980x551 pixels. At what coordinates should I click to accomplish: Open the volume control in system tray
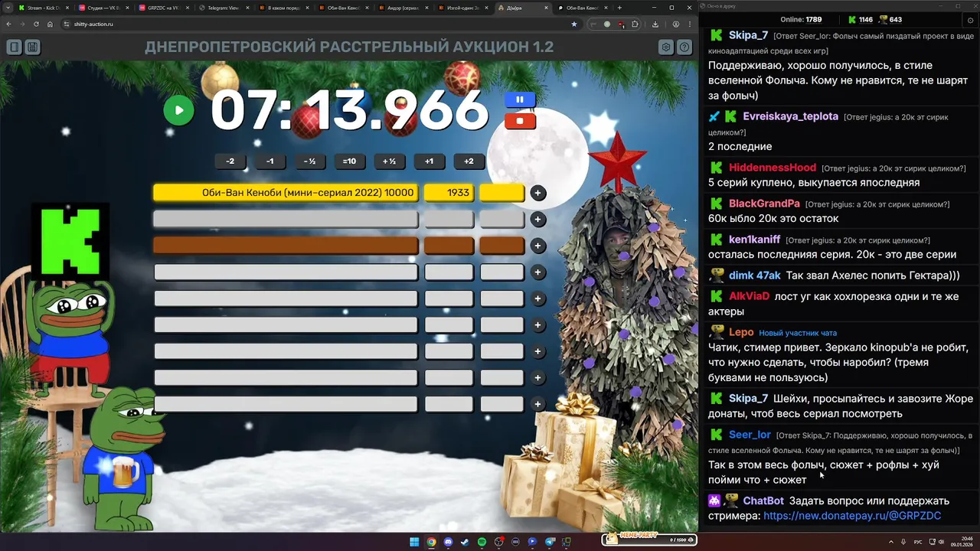(942, 542)
